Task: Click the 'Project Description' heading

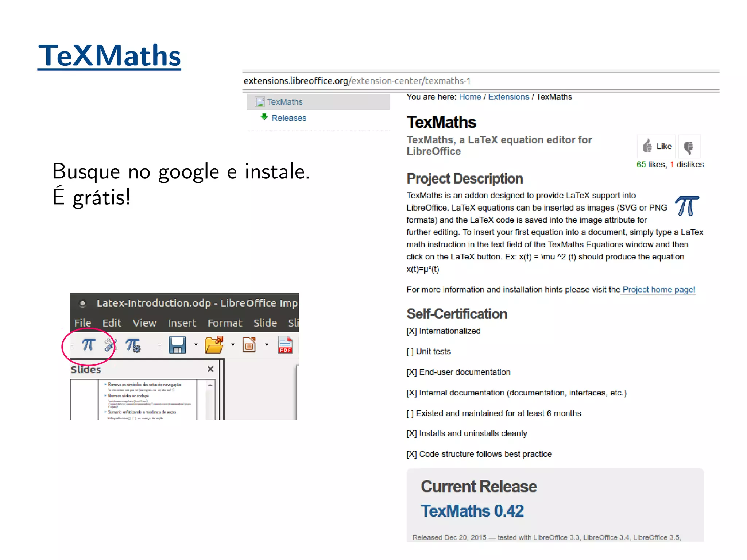Action: tap(465, 179)
